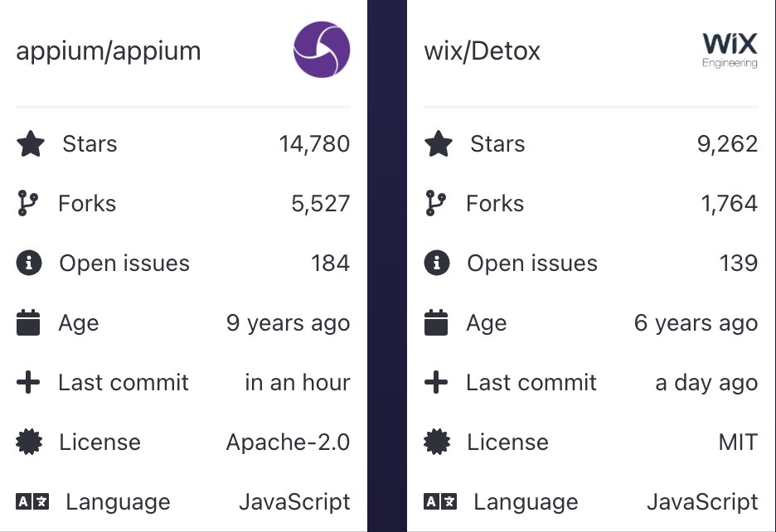This screenshot has width=776, height=532.
Task: Click the License badge icon for appium
Action: 29,442
